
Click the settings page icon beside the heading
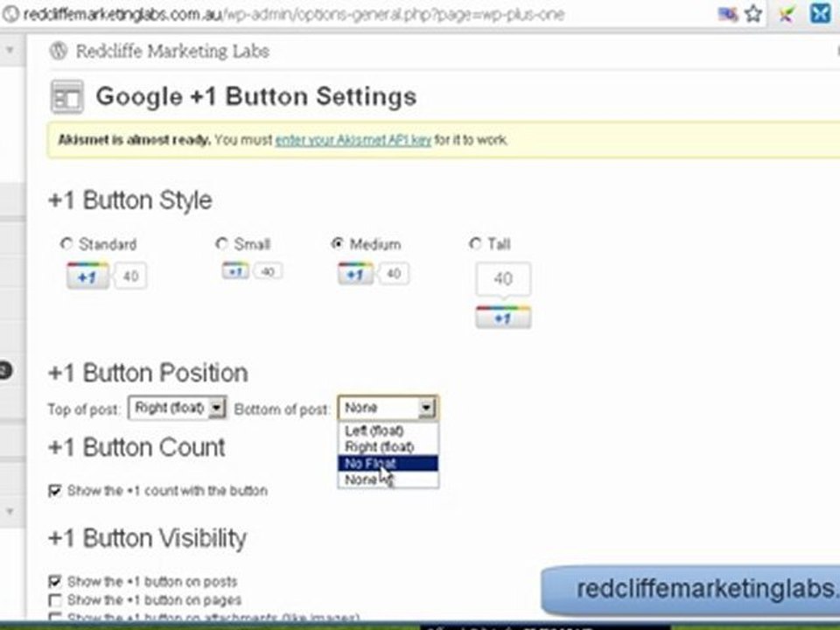tap(67, 97)
